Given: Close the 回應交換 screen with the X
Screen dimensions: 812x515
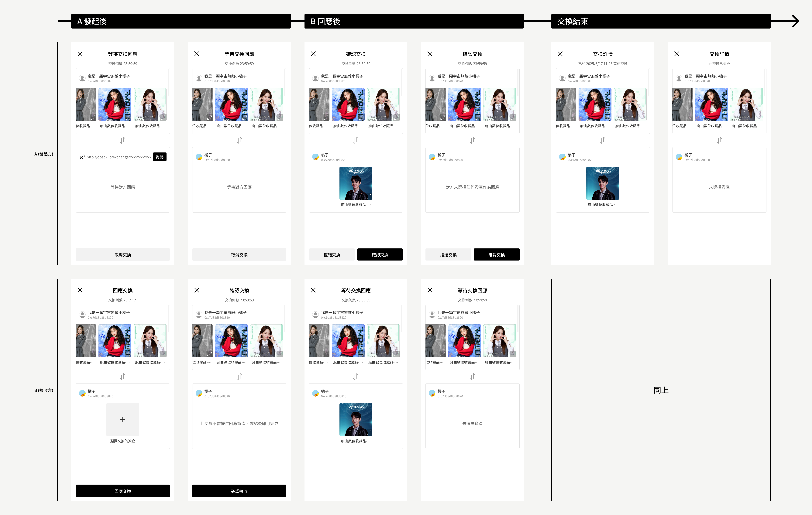Looking at the screenshot, I should tap(80, 290).
